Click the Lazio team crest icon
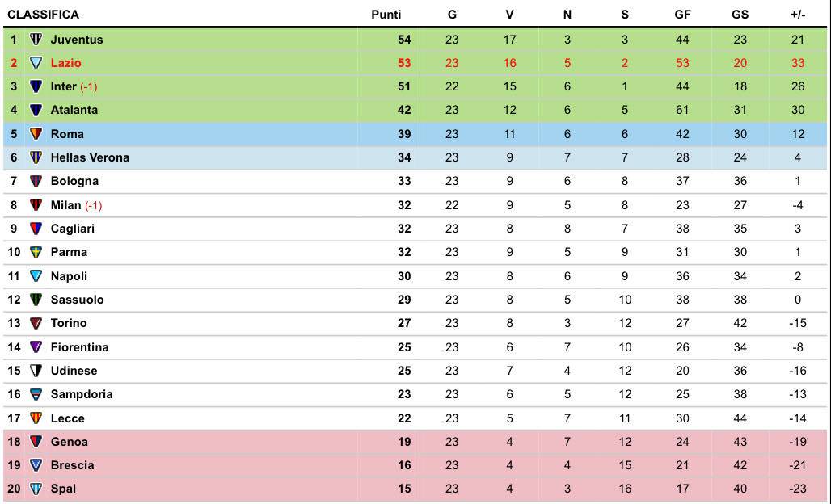Viewport: 831px width, 504px height. 36,63
